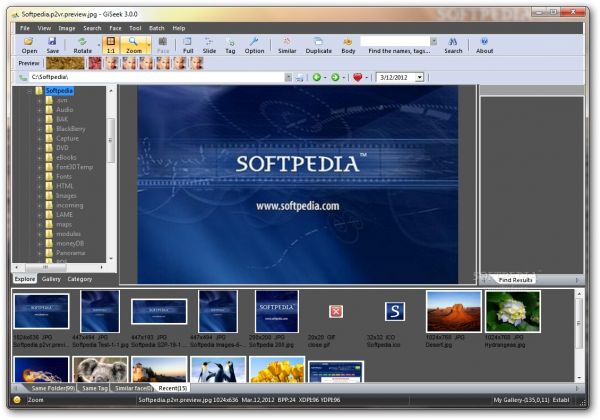Toggle Full screen view
Screen dimensions: 600x420
(188, 44)
